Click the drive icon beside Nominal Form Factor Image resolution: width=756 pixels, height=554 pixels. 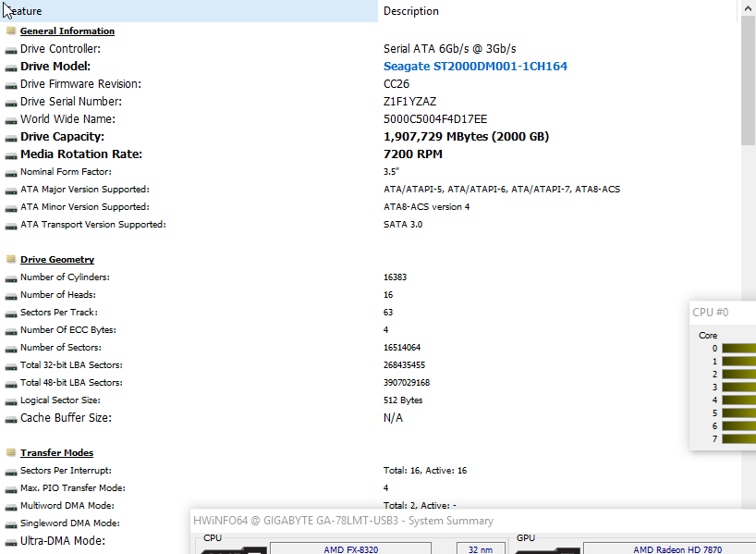[x=10, y=173]
